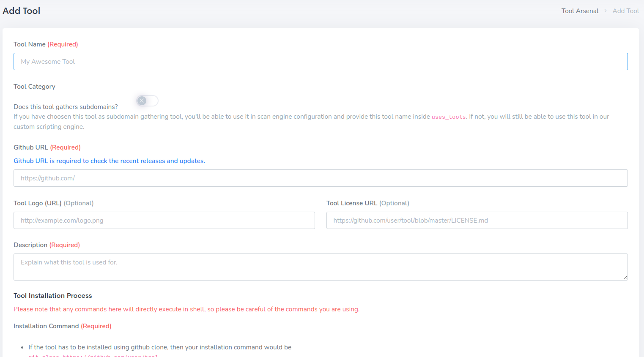The height and width of the screenshot is (357, 644).
Task: Click the Github URL (Required) label
Action: pyautogui.click(x=47, y=147)
